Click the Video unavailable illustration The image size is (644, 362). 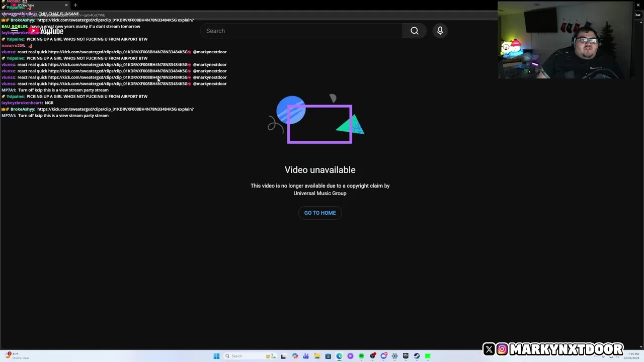click(316, 119)
